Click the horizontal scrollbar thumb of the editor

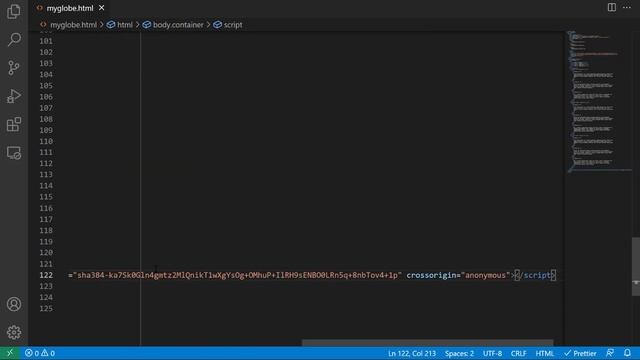[x=427, y=342]
